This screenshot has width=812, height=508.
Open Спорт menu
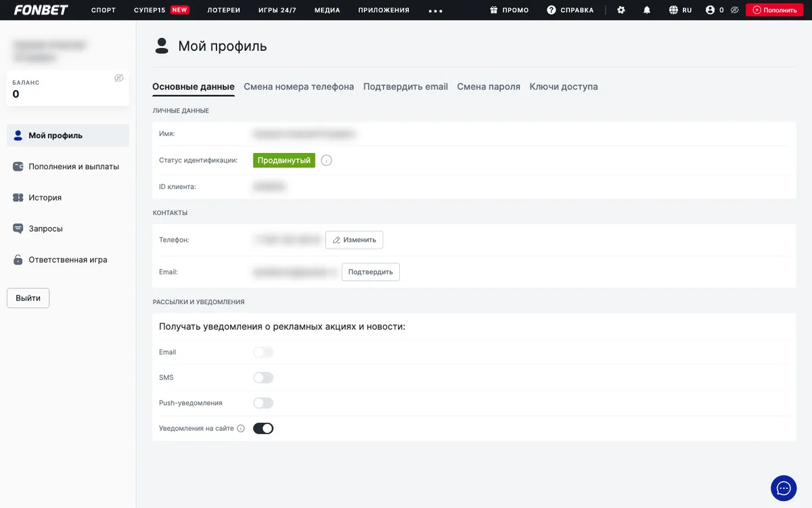104,10
